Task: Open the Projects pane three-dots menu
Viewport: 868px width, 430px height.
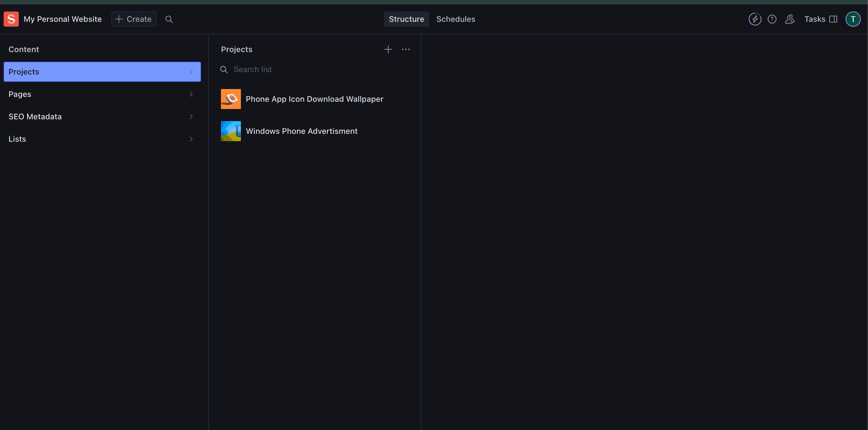Action: [x=406, y=50]
